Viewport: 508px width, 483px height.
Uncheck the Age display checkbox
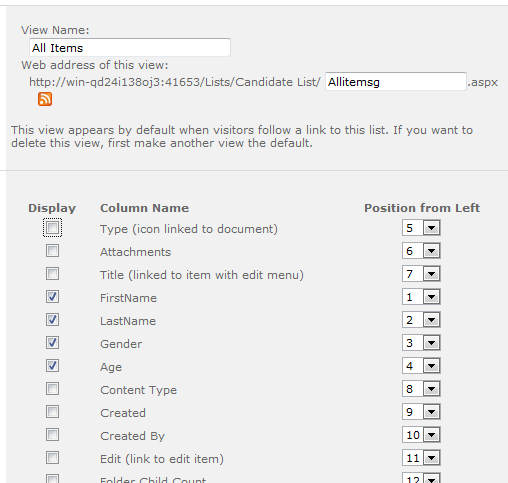point(52,366)
